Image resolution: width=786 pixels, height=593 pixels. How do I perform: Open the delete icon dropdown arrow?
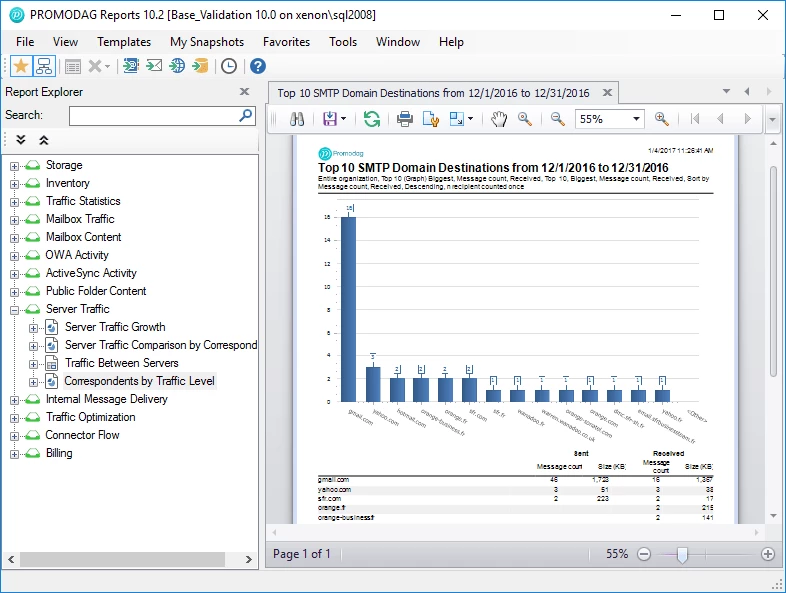107,67
